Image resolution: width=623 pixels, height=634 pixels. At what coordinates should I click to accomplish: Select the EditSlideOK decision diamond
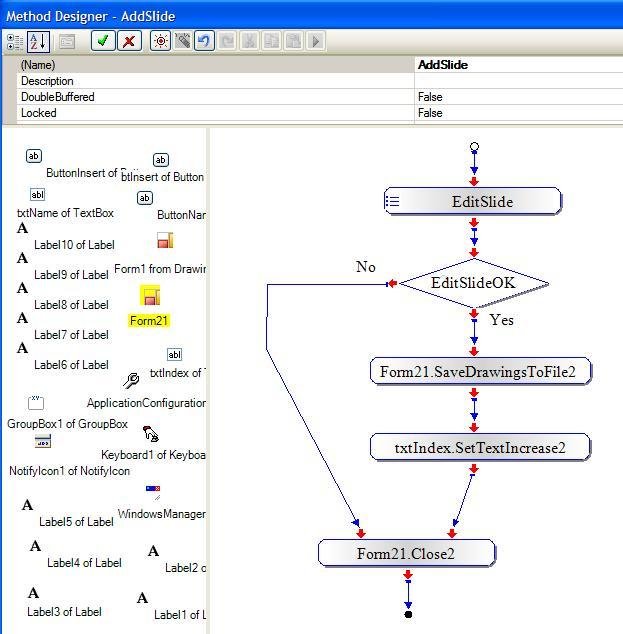click(474, 283)
